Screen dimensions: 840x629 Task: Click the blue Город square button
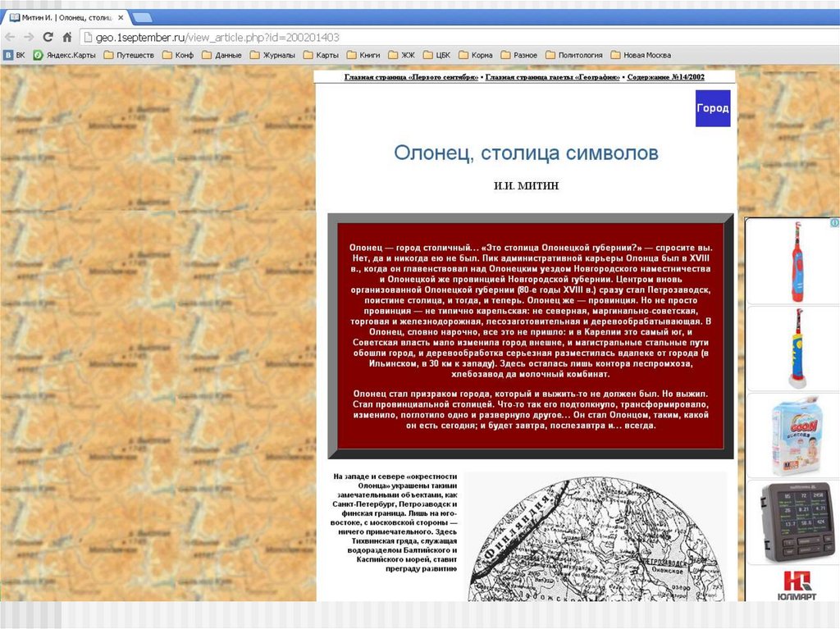point(712,108)
